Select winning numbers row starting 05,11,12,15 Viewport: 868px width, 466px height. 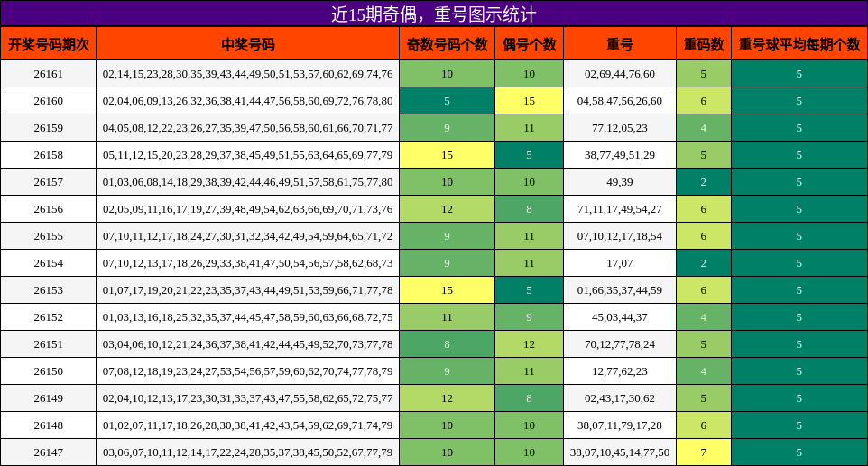[247, 155]
